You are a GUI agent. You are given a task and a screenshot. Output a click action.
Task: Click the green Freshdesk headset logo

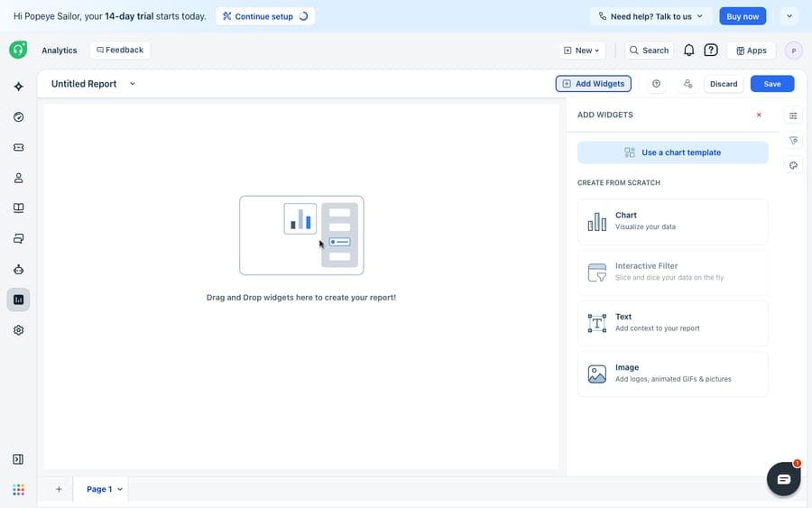click(18, 50)
